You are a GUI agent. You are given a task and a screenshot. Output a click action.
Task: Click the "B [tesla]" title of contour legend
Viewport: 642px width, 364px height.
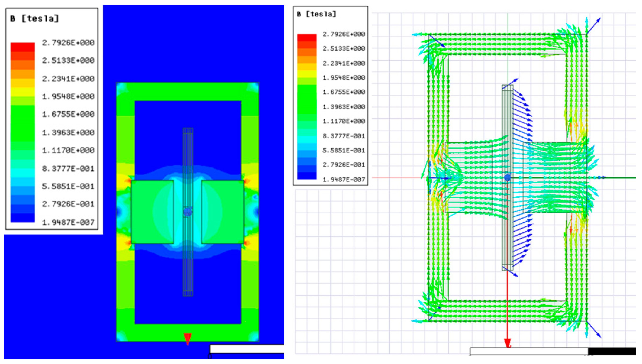[35, 18]
